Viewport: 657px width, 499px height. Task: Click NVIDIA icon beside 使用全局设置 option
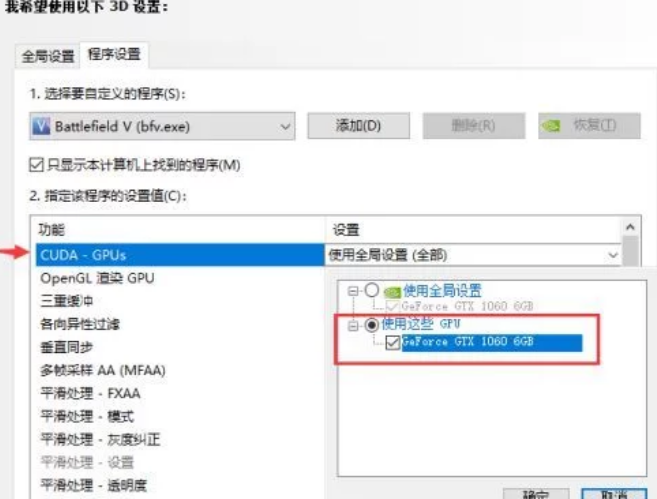click(392, 292)
